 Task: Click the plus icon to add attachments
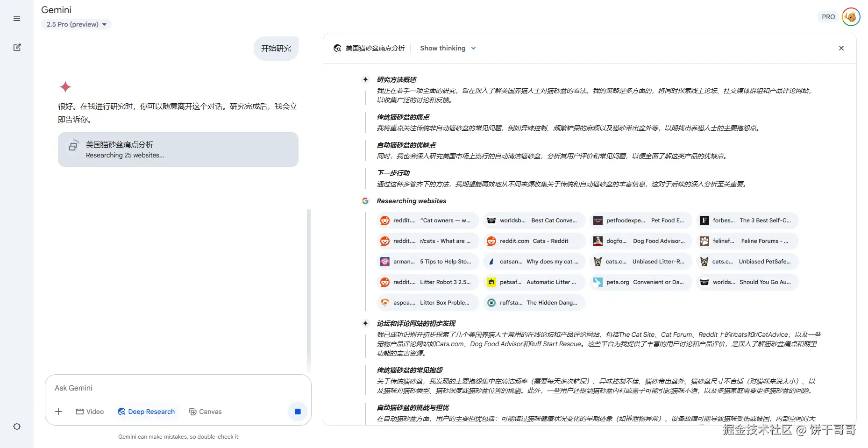pos(58,412)
